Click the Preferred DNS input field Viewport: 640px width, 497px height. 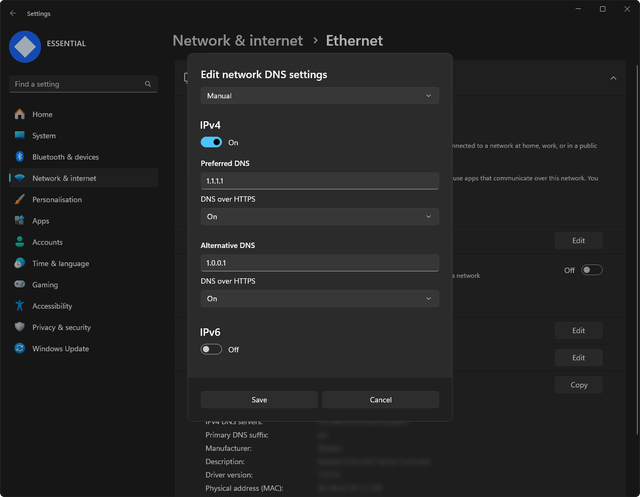[x=319, y=181]
